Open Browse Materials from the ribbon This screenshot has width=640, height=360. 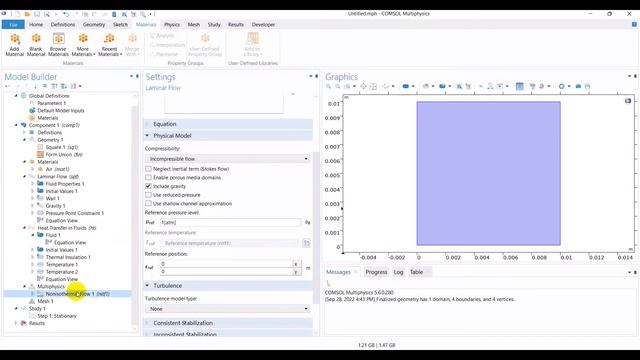point(58,44)
